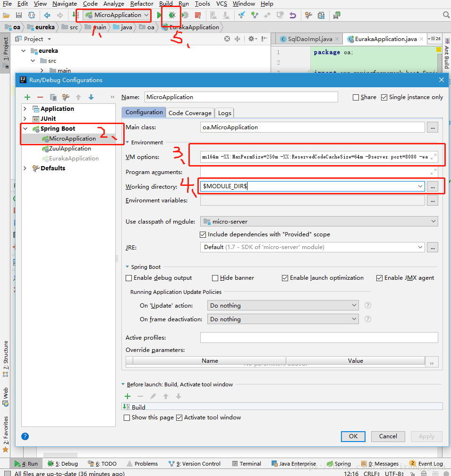
Task: Click the VCS Update Project arrow icon
Action: coord(242,15)
